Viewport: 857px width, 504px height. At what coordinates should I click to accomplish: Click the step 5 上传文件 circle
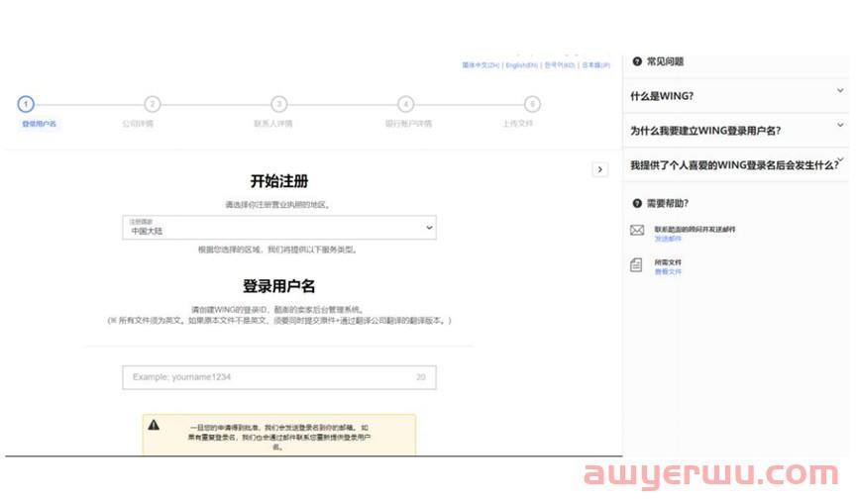[x=532, y=104]
